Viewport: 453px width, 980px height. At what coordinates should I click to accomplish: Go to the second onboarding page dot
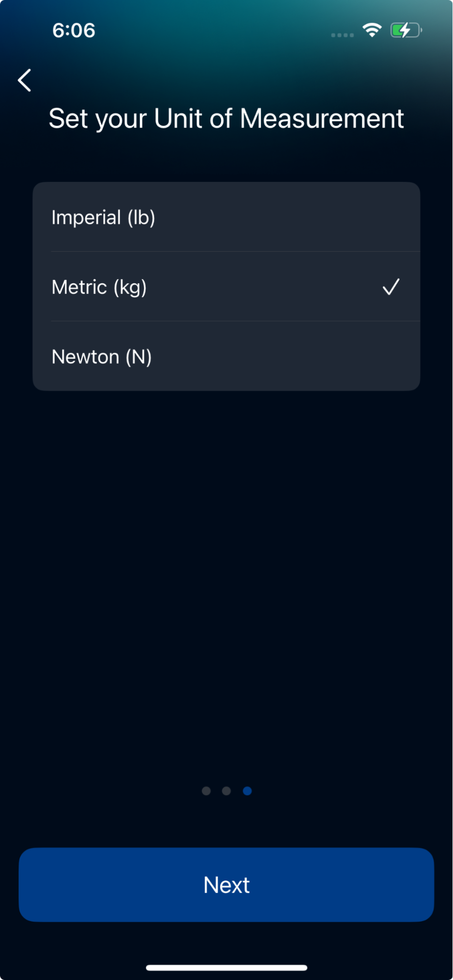[x=226, y=791]
